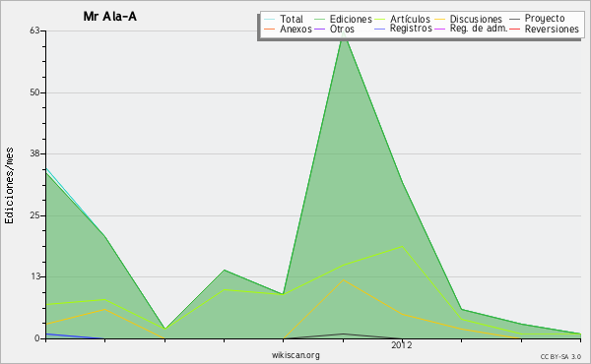Screen dimensions: 591x364
Task: Click the wikiscan.org text
Action: (x=295, y=355)
